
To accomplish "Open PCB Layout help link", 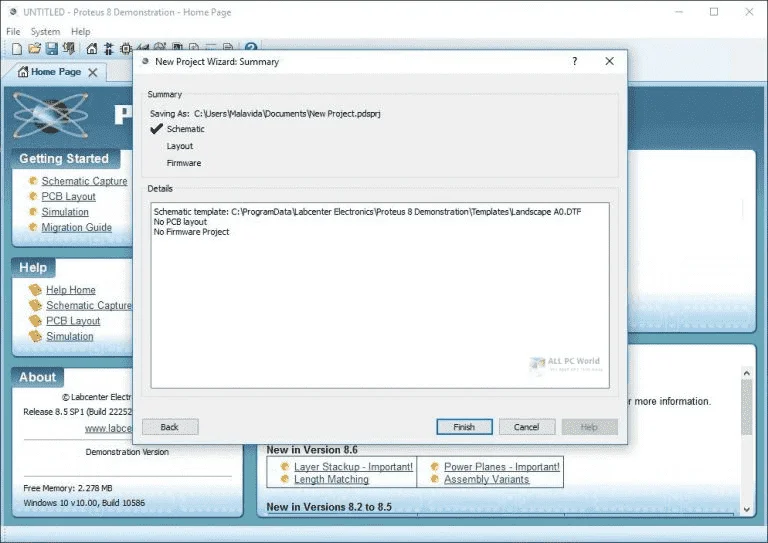I will (73, 321).
